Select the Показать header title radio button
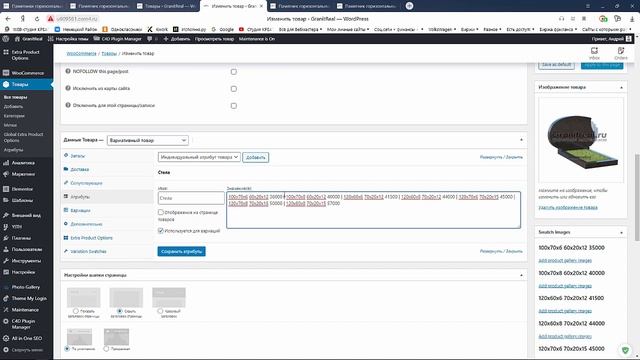The height and width of the screenshot is (360, 640). pyautogui.click(x=76, y=311)
